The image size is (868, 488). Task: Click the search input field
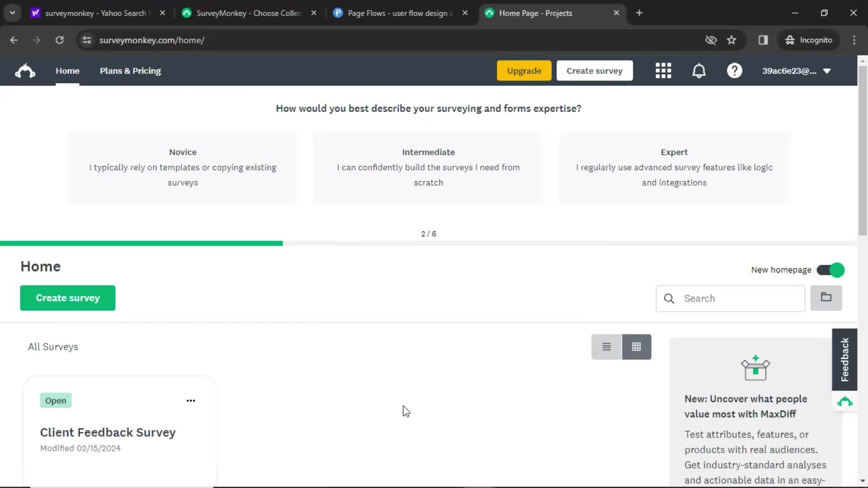[730, 298]
